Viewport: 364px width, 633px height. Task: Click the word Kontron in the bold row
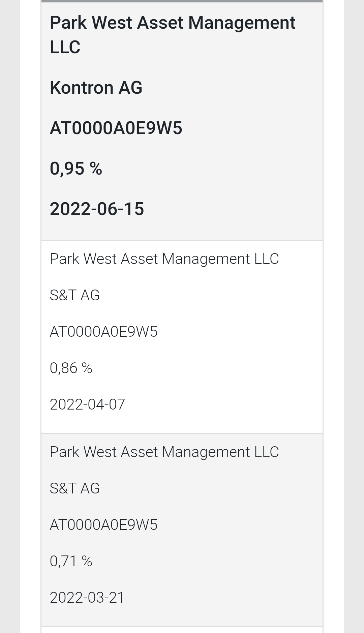[x=81, y=88]
